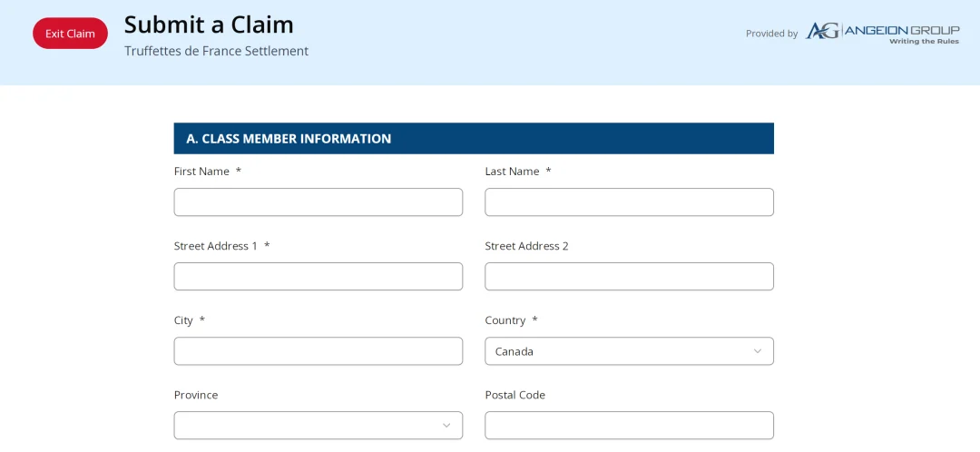The image size is (980, 452).
Task: Click the "Street Address 2" label
Action: 526,246
